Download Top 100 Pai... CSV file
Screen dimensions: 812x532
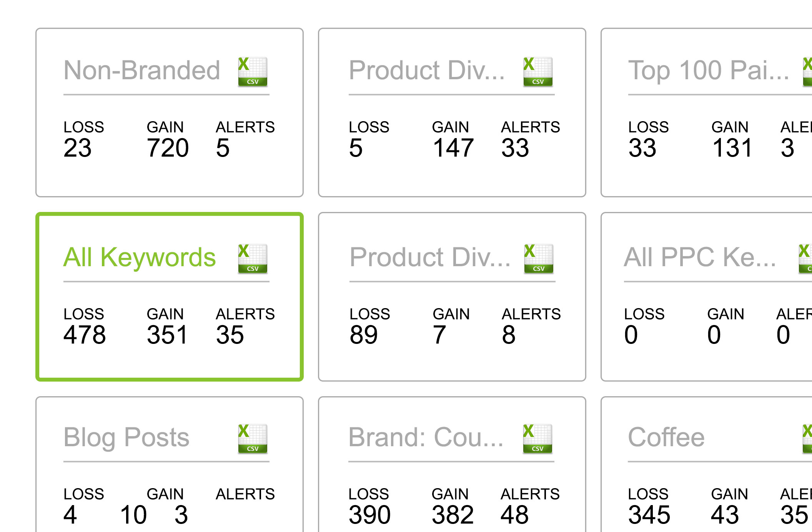[x=807, y=72]
